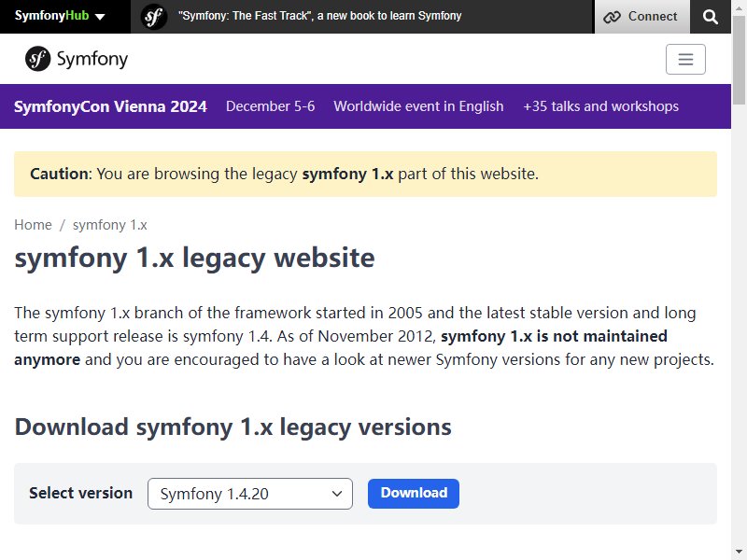Open the hamburger navigation menu
The height and width of the screenshot is (560, 747).
(x=685, y=59)
